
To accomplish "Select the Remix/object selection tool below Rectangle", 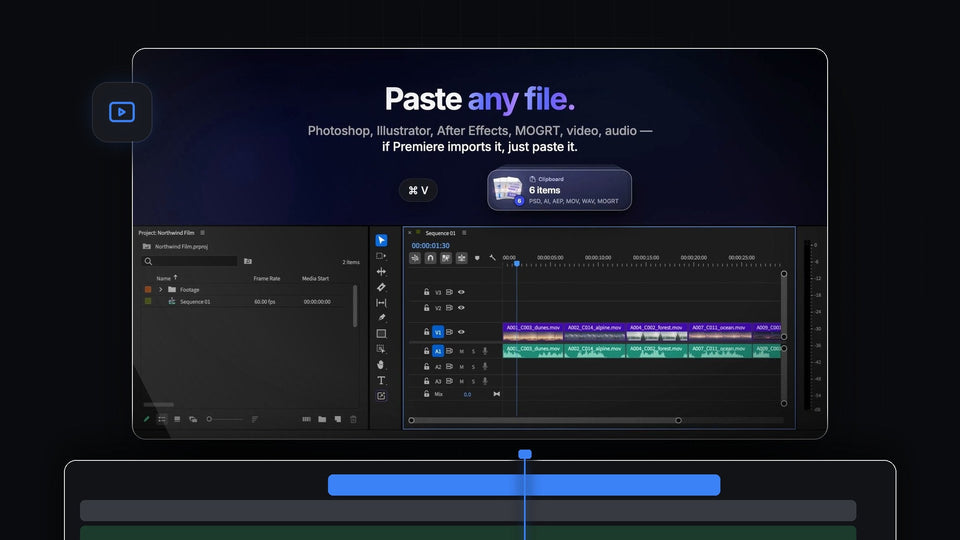I will click(x=381, y=349).
